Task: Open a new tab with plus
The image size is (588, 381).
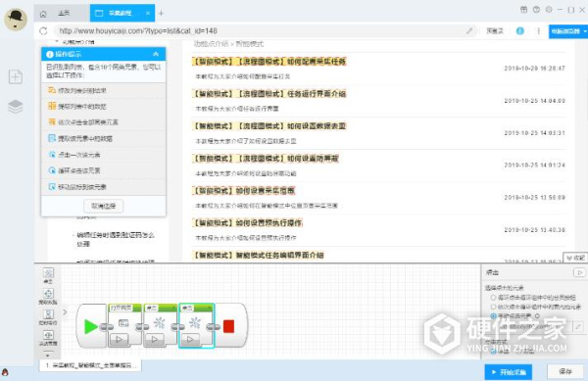Action: pos(162,14)
